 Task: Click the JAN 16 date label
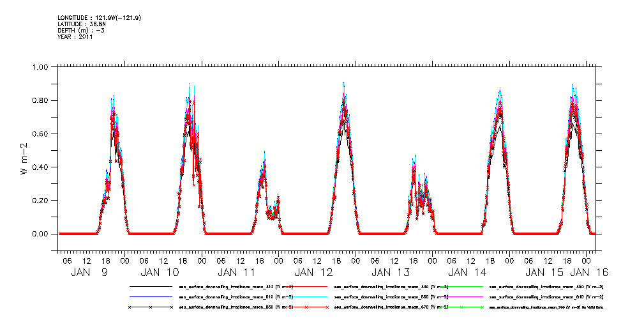tap(588, 272)
